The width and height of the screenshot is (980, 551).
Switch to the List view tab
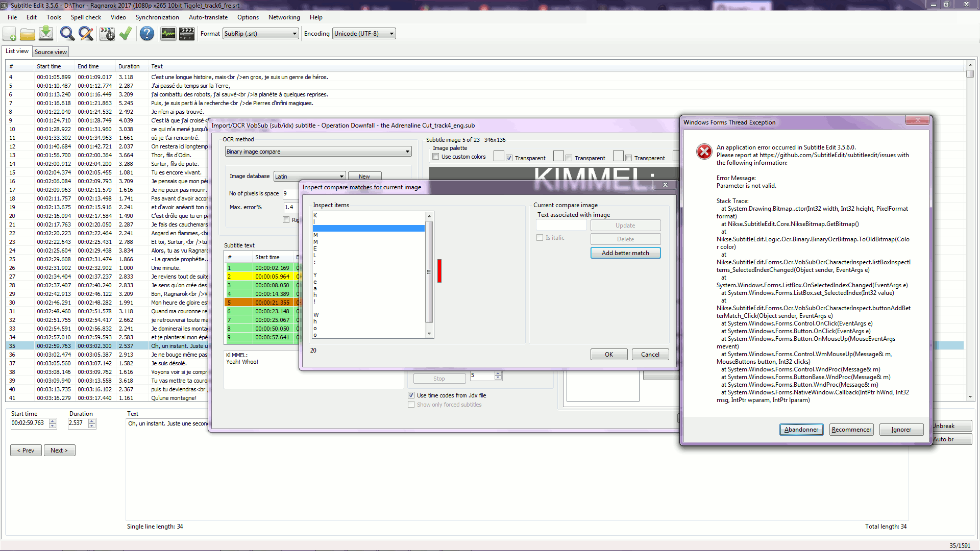pyautogui.click(x=17, y=51)
